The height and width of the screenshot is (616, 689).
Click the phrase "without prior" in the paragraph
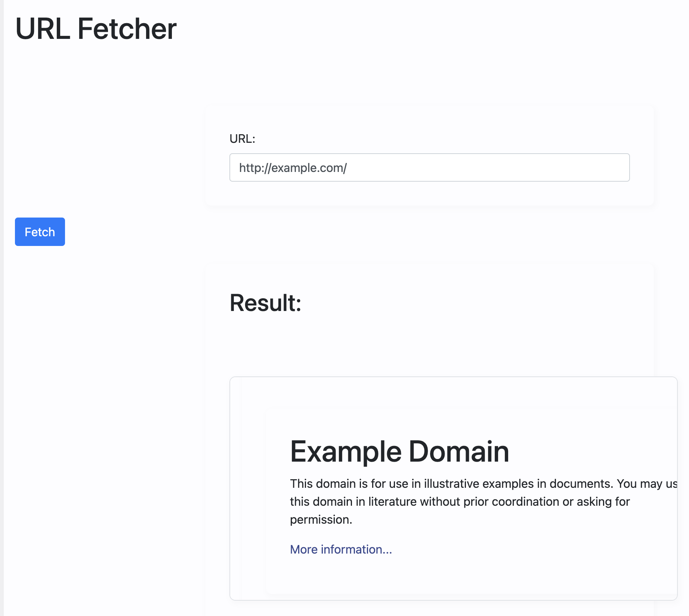point(454,502)
